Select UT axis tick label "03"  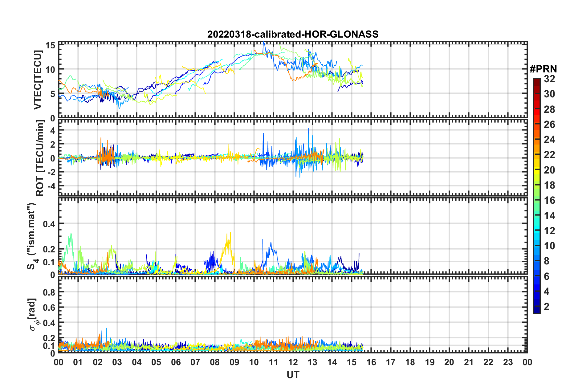(117, 362)
